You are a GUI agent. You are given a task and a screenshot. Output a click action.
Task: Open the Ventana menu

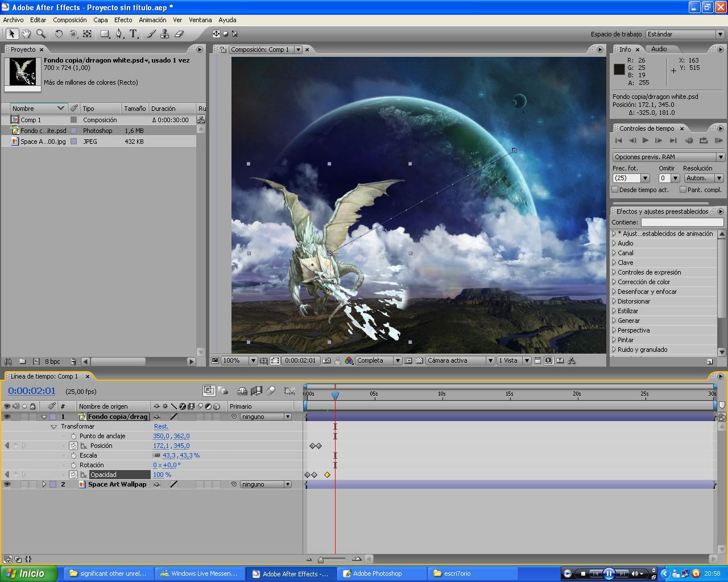tap(200, 20)
